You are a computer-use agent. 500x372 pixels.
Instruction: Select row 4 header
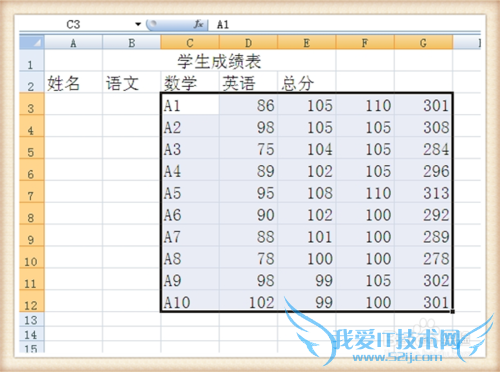pos(32,126)
